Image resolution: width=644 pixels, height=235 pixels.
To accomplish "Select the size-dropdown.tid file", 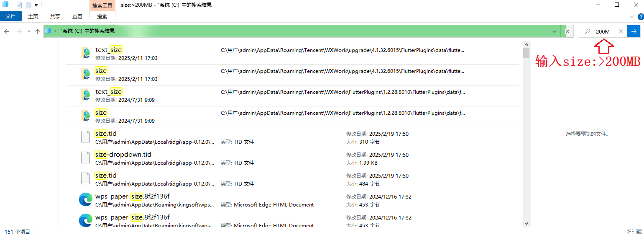I will [123, 155].
